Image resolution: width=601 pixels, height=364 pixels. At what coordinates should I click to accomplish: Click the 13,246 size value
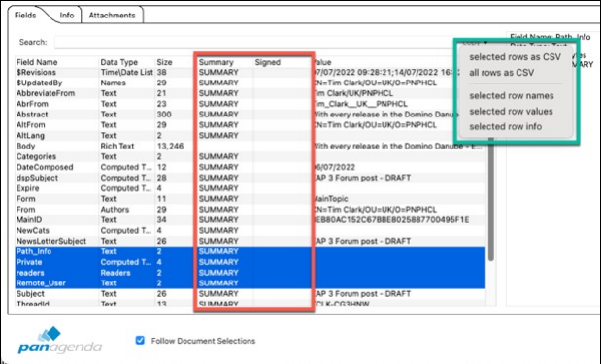pos(170,146)
